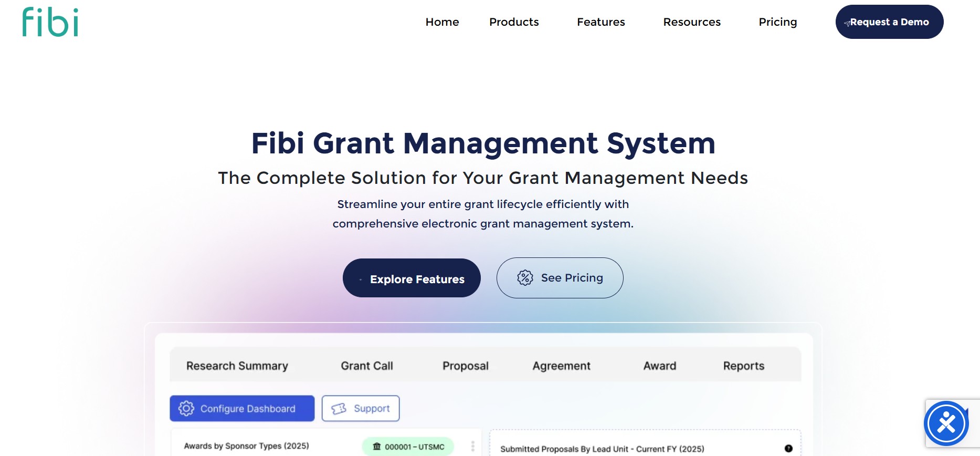This screenshot has height=456, width=980.
Task: Click the Configure Dashboard button
Action: 242,408
